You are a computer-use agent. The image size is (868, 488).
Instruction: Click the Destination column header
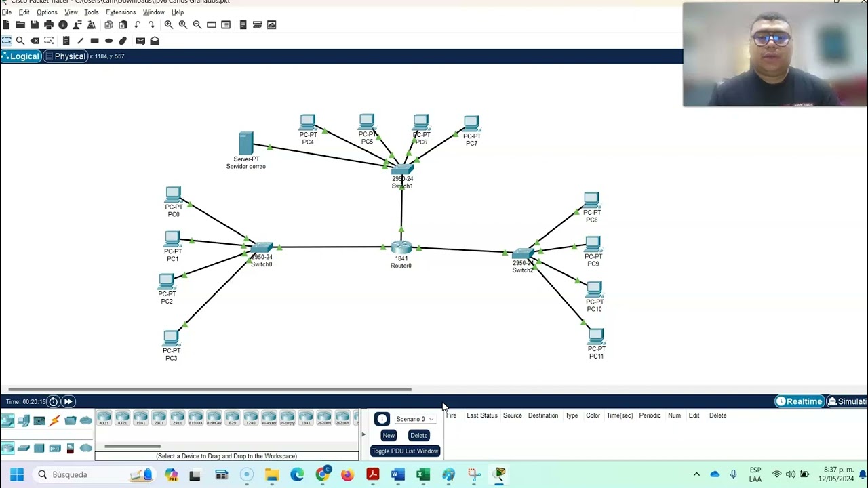click(543, 415)
